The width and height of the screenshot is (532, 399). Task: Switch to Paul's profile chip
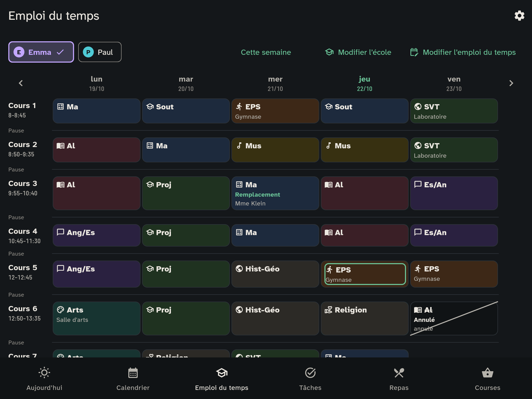[x=100, y=52]
